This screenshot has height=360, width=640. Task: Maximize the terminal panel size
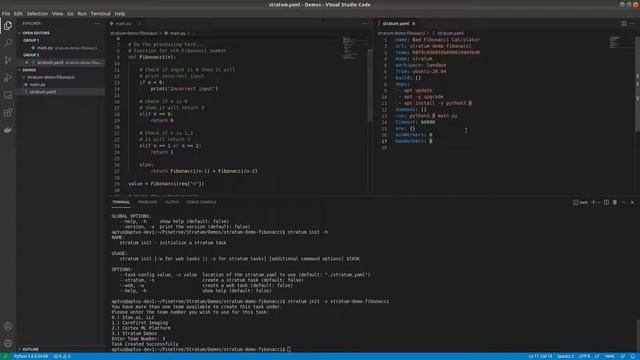pos(624,202)
